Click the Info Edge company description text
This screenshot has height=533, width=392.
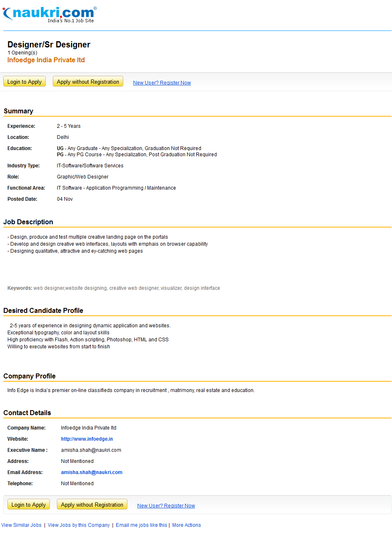coord(131,390)
